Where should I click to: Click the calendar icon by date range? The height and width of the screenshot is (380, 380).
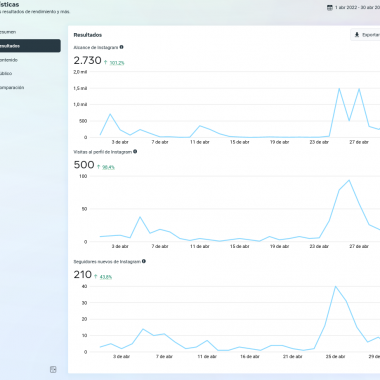point(330,7)
